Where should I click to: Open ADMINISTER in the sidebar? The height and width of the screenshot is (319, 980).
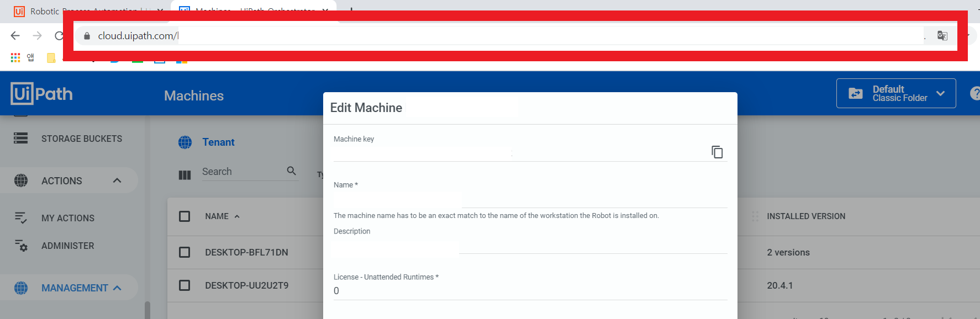click(68, 246)
